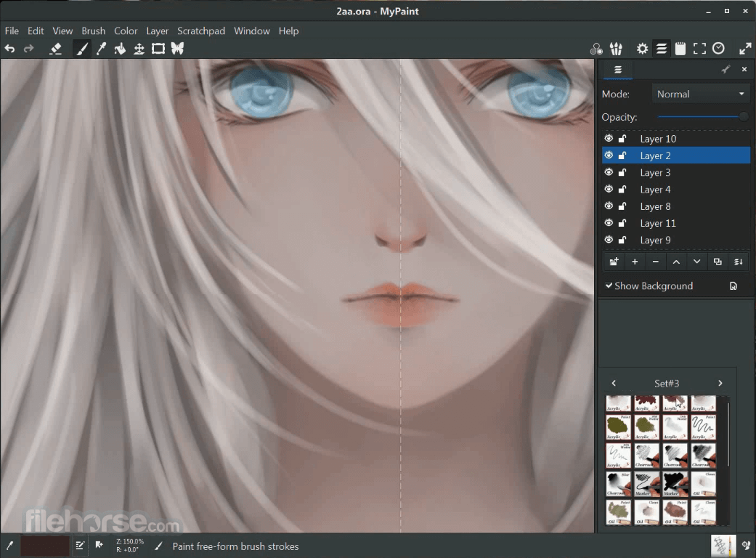Select the eraser mode icon
This screenshot has width=756, height=558.
pos(55,49)
